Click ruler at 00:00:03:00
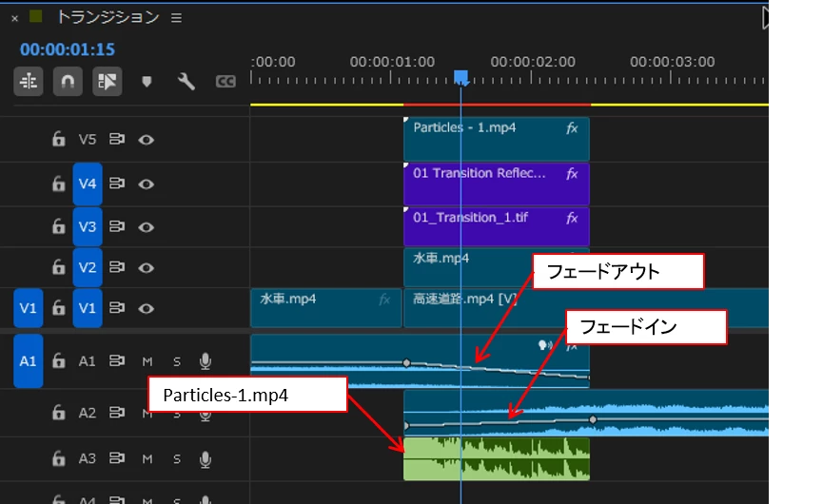Image resolution: width=823 pixels, height=504 pixels. coord(672,62)
